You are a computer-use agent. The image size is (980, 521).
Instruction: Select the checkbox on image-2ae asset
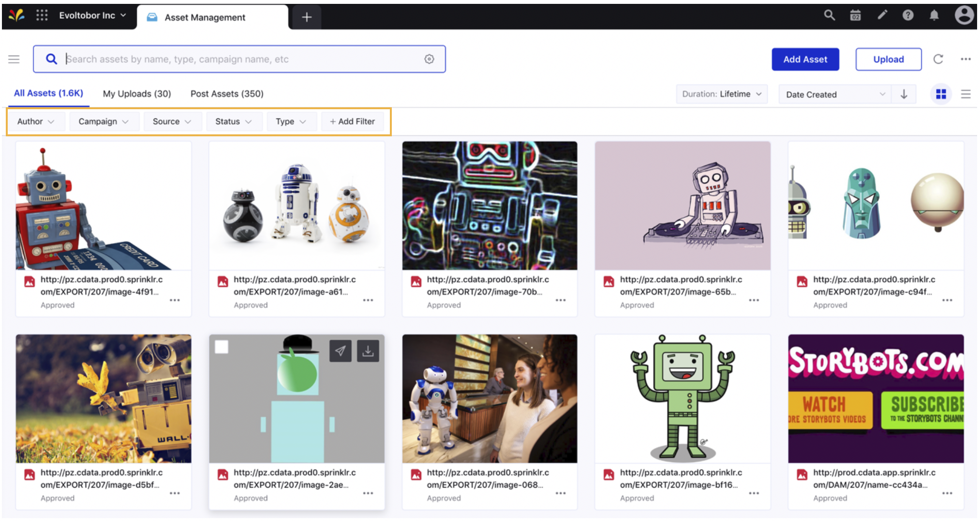222,347
